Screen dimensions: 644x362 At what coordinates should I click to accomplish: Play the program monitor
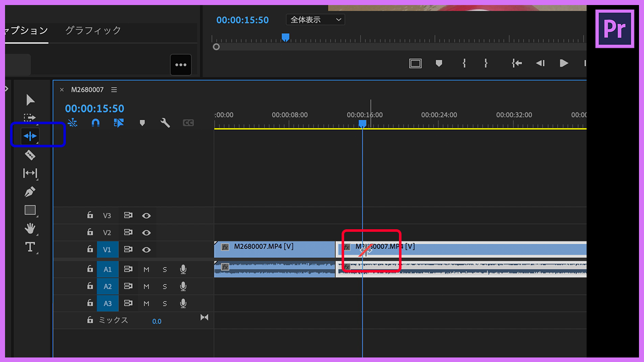[x=564, y=63]
